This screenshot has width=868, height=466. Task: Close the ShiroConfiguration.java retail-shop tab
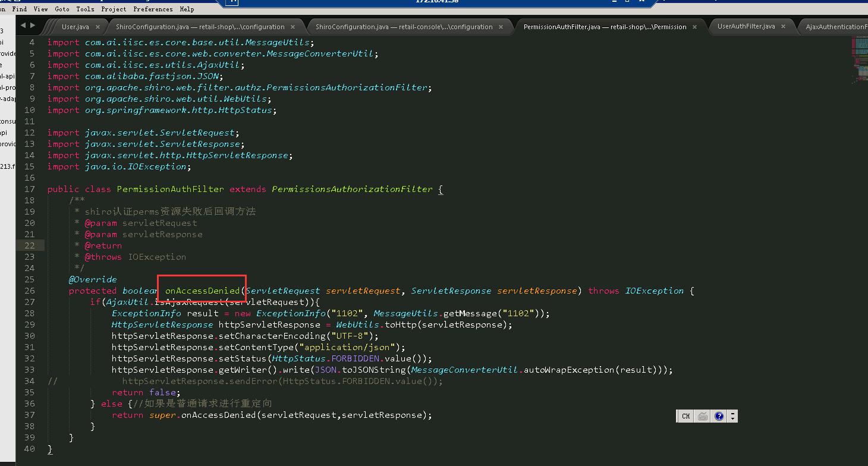pos(293,27)
